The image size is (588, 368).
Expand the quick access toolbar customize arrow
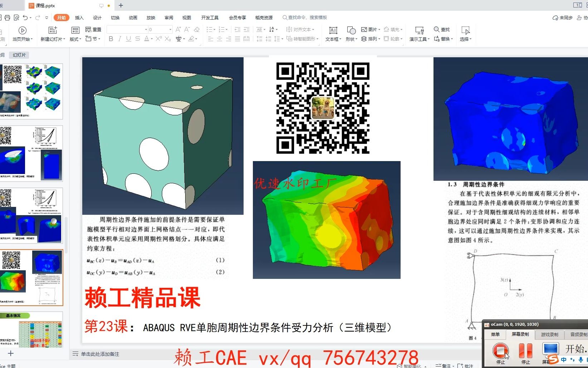pos(46,18)
